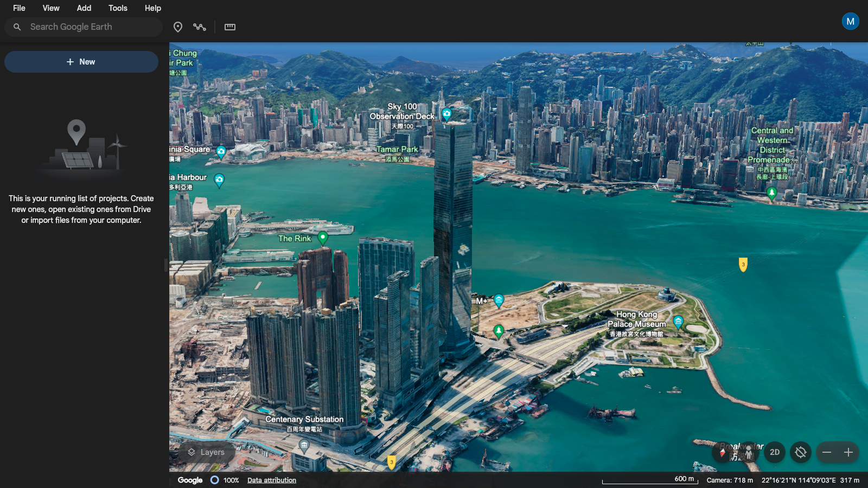Toggle the my location tracking button

coord(801,452)
